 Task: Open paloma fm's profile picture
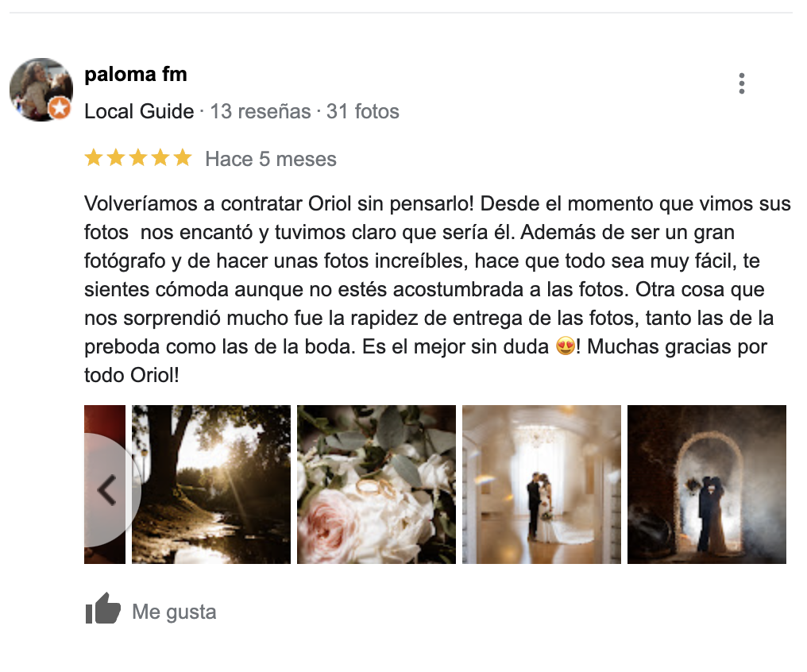click(41, 90)
